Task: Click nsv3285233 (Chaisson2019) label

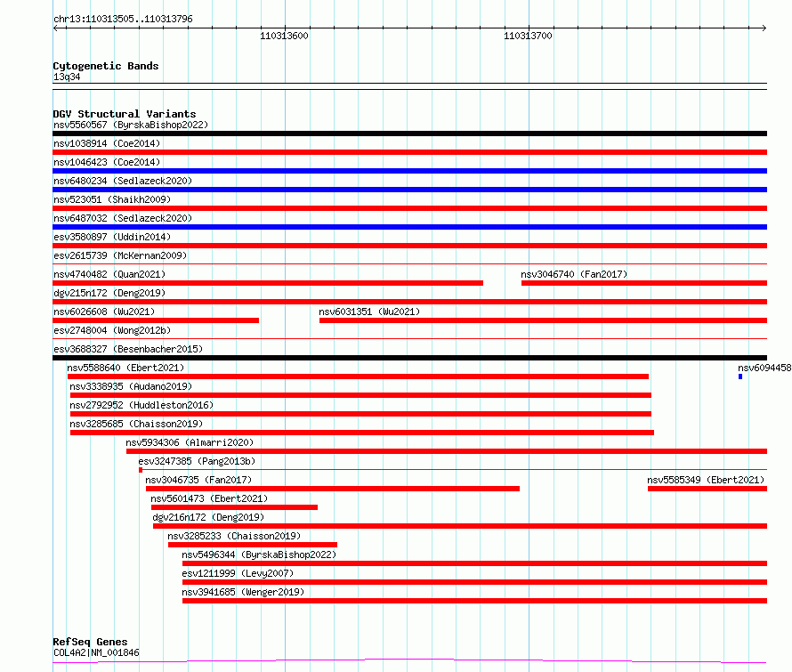Action: pyautogui.click(x=234, y=536)
